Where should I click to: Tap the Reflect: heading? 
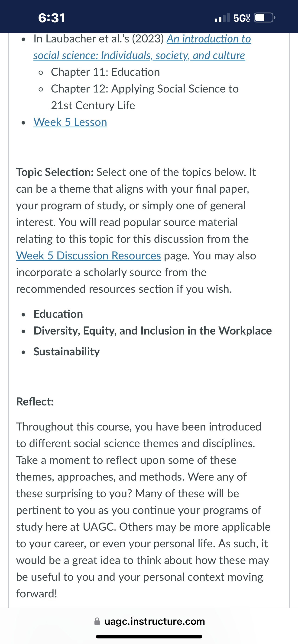click(35, 402)
